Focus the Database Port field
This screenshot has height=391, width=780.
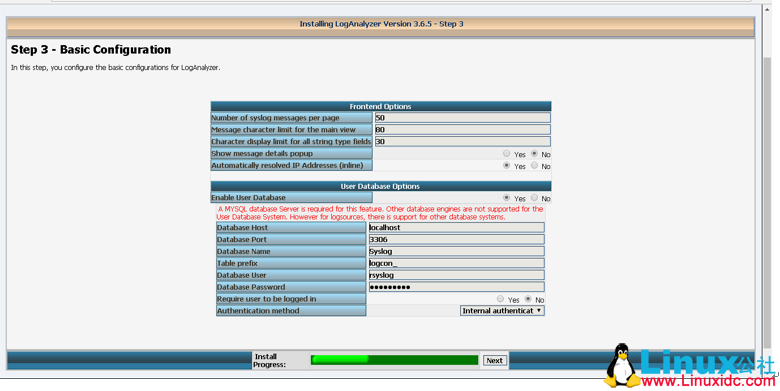click(x=456, y=239)
